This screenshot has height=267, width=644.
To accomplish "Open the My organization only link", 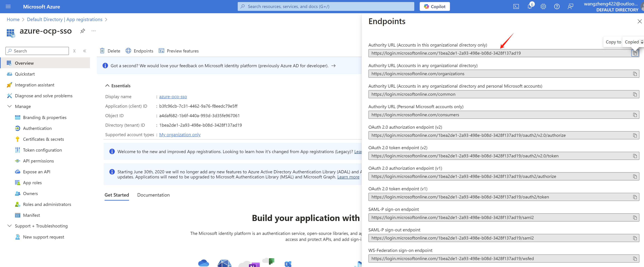I will [180, 135].
